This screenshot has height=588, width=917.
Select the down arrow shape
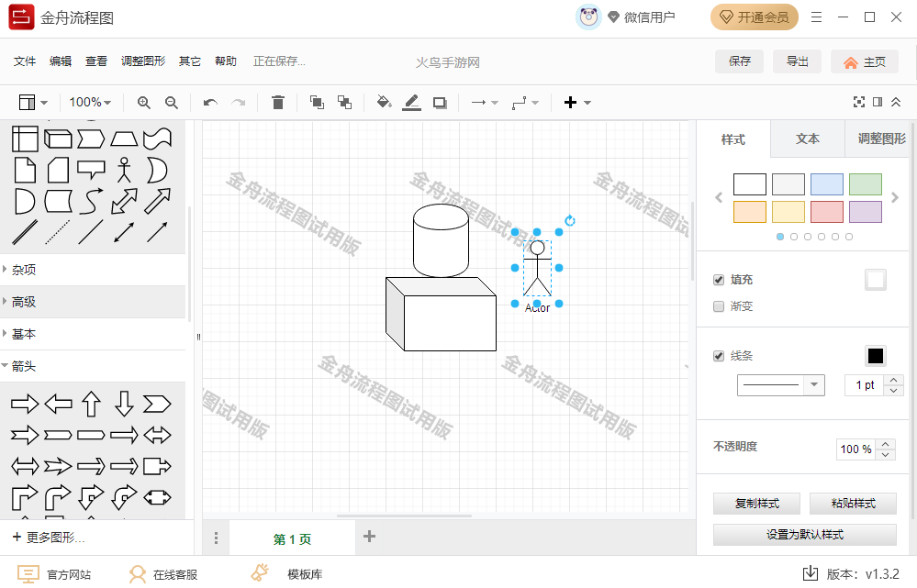tap(124, 404)
